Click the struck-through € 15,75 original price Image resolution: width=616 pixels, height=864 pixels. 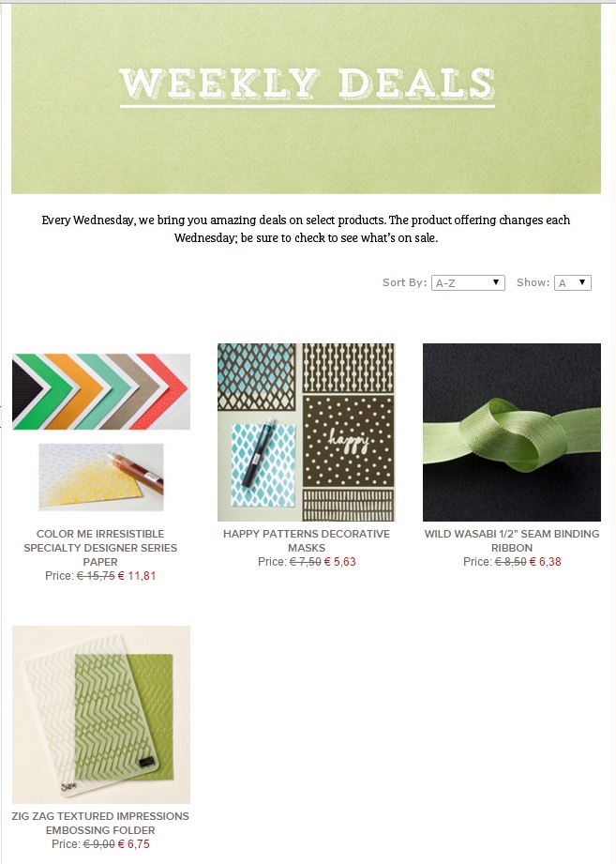click(96, 576)
